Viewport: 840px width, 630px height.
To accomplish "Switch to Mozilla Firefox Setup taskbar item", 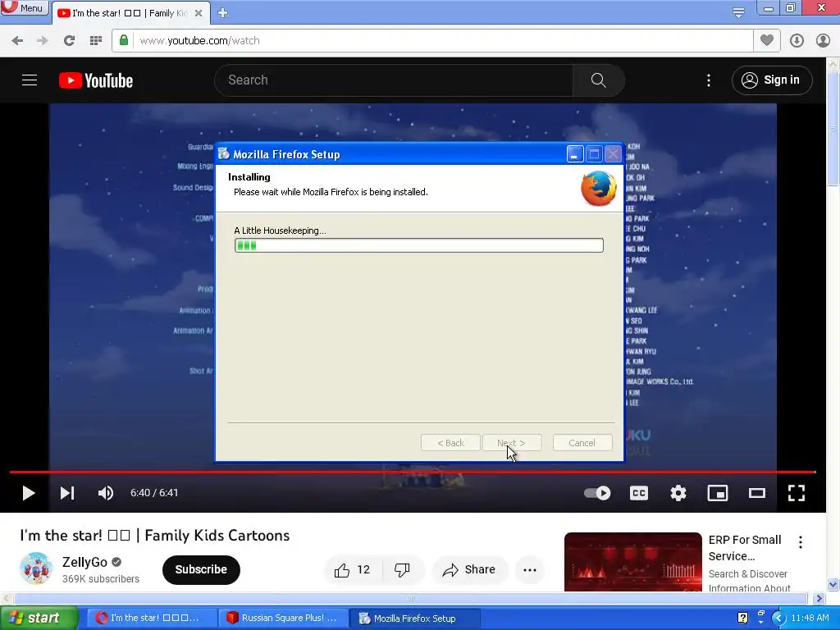I will point(415,619).
